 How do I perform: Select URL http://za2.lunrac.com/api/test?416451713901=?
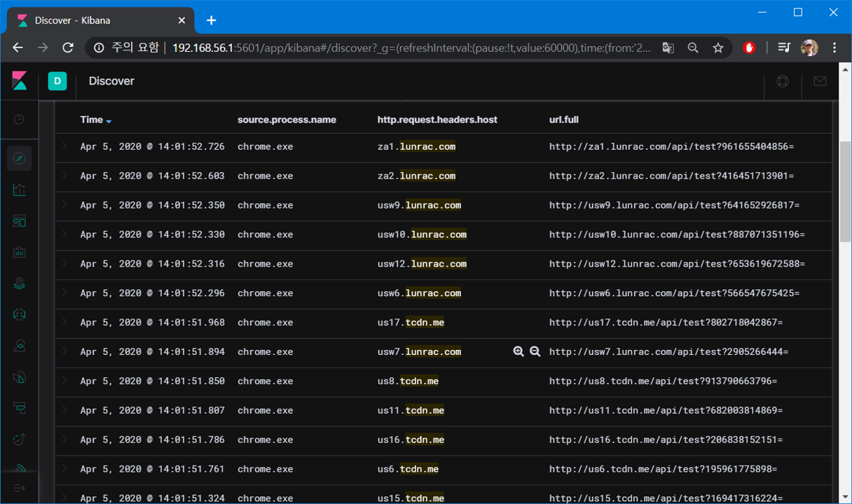671,176
